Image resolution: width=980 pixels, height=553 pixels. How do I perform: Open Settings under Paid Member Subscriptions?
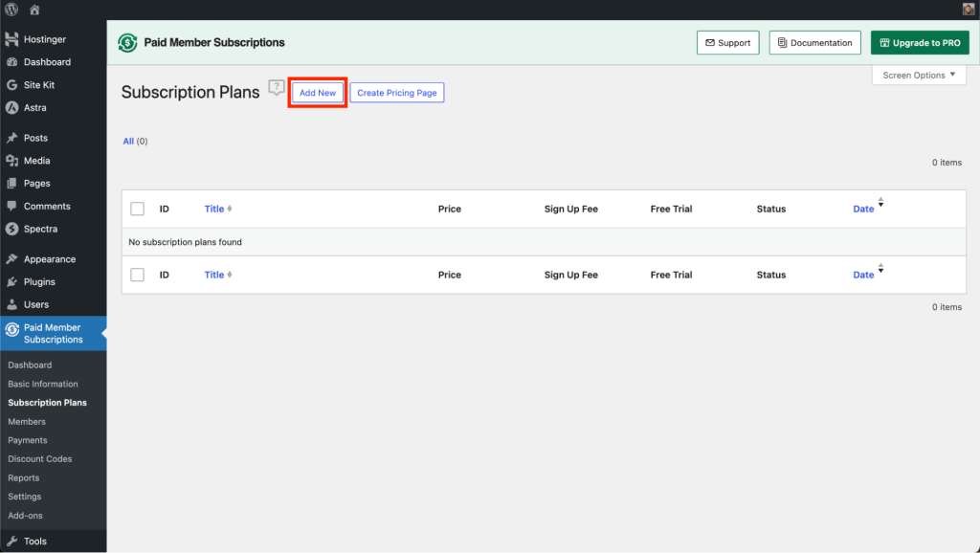point(24,496)
